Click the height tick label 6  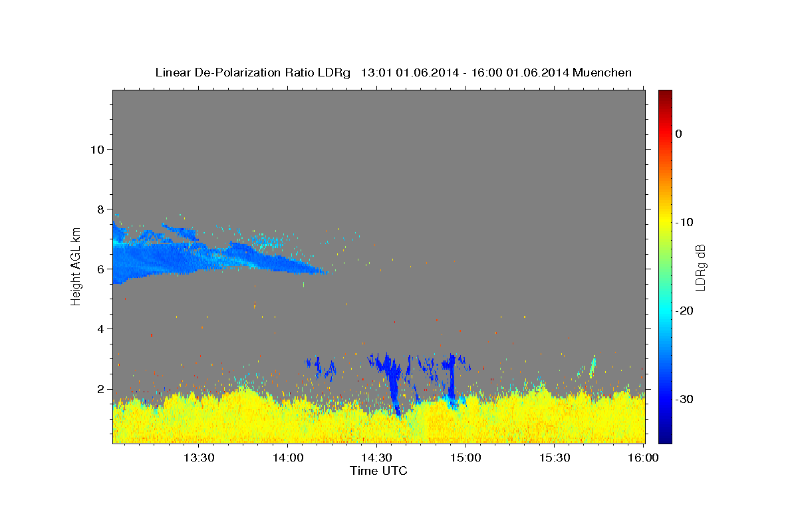101,269
